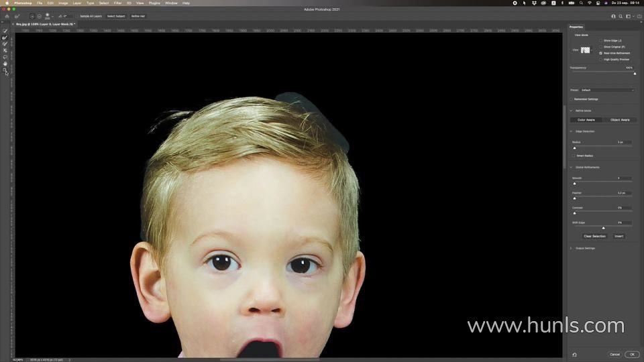Open the tool preset brush icon
Screen dimensions: 644x362
(x=17, y=16)
